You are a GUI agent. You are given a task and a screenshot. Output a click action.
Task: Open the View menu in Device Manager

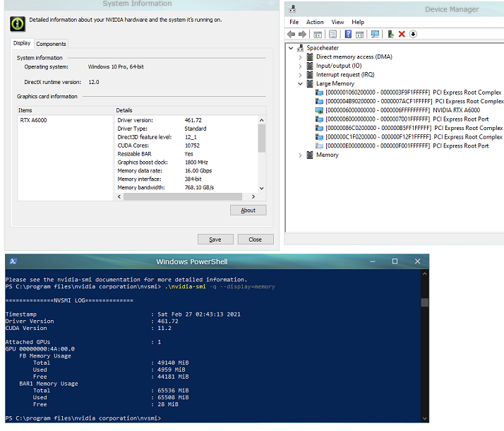(x=337, y=22)
